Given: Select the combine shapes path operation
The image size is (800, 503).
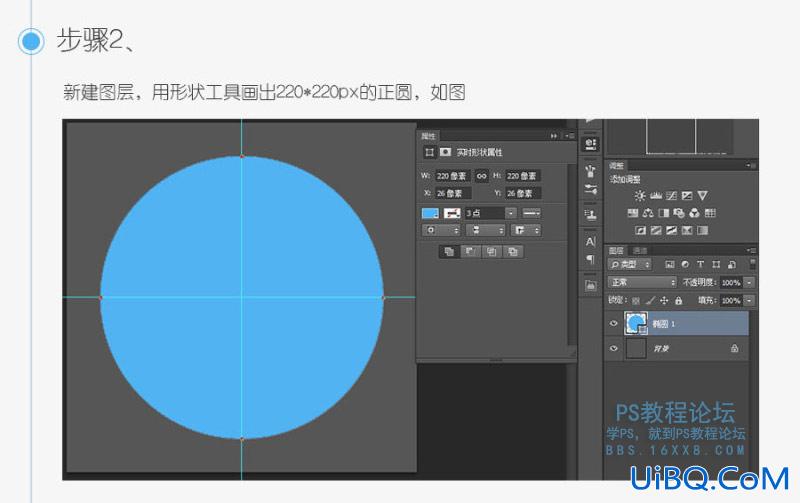Looking at the screenshot, I should [449, 252].
